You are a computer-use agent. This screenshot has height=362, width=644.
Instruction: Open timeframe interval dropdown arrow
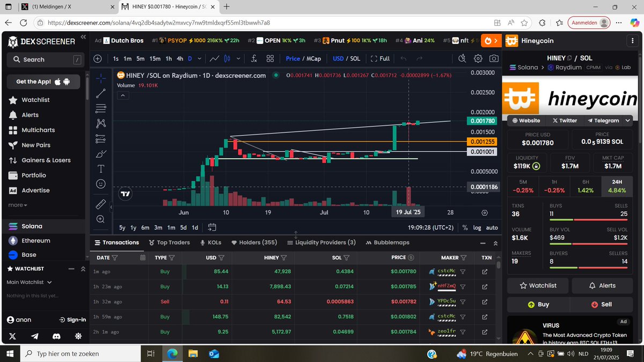pyautogui.click(x=200, y=58)
